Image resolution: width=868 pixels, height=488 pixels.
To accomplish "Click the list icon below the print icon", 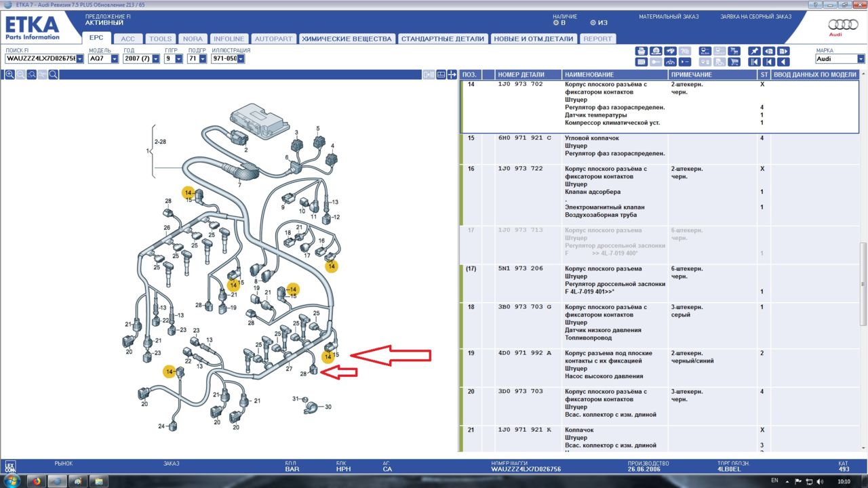I will tap(642, 62).
